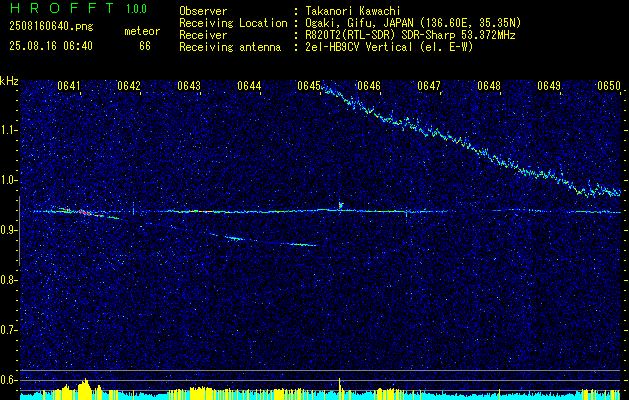Click the tall yellow signal peak near 0641
This screenshot has width=629, height=400.
coord(84,388)
